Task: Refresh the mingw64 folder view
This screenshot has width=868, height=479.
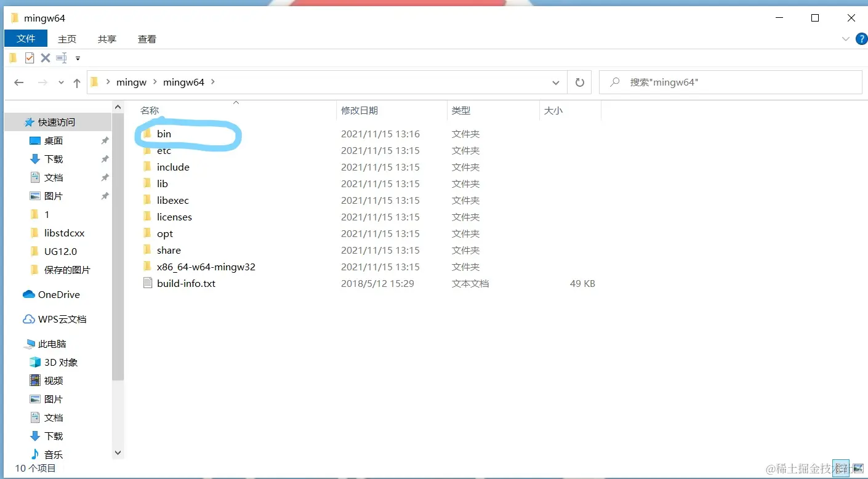Action: [579, 83]
